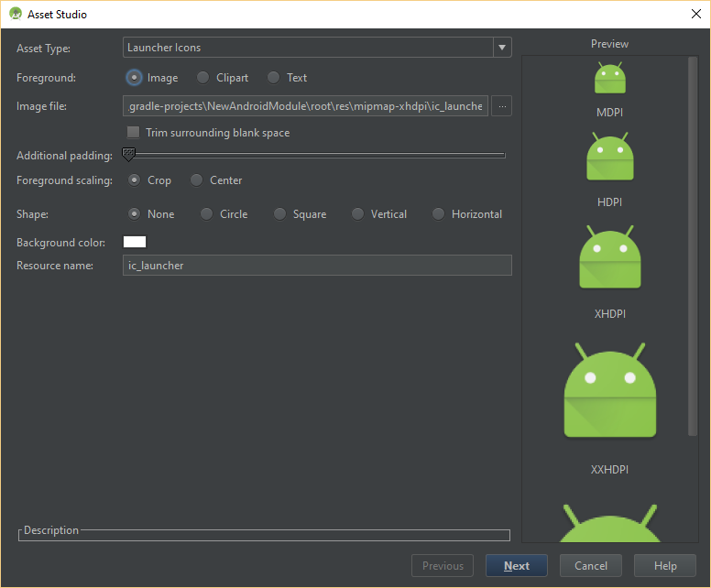Click the XXHDPI preview label
Screen dimensions: 711x588
(610, 470)
